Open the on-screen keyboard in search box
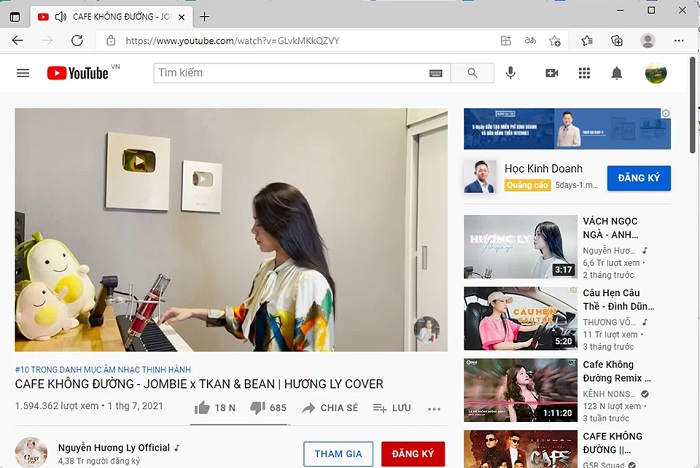Viewport: 700px width, 468px height. click(x=436, y=73)
